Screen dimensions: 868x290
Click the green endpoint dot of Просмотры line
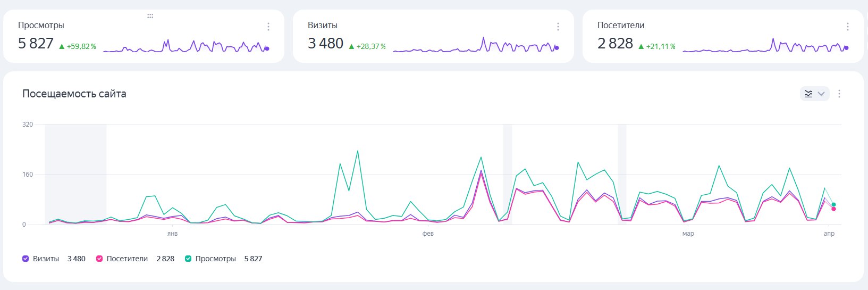[833, 204]
